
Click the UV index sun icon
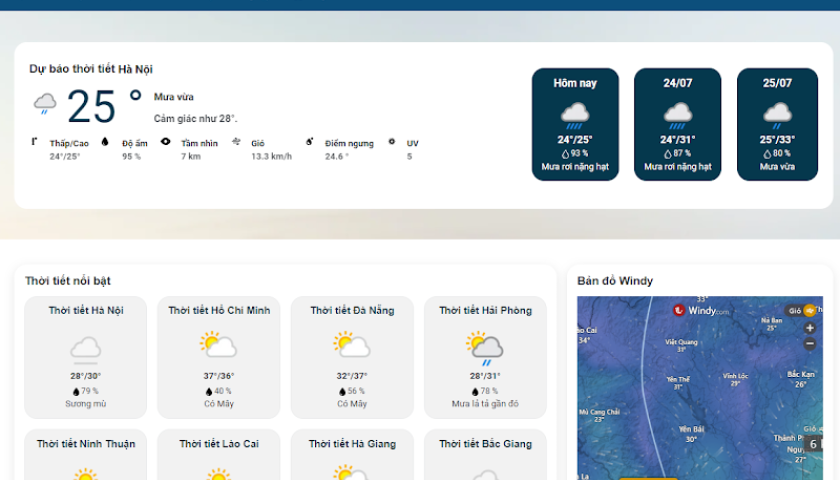(x=392, y=142)
